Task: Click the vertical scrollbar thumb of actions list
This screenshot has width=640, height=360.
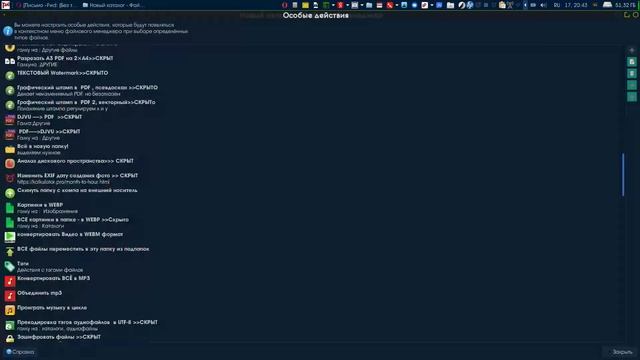Action: point(623,174)
